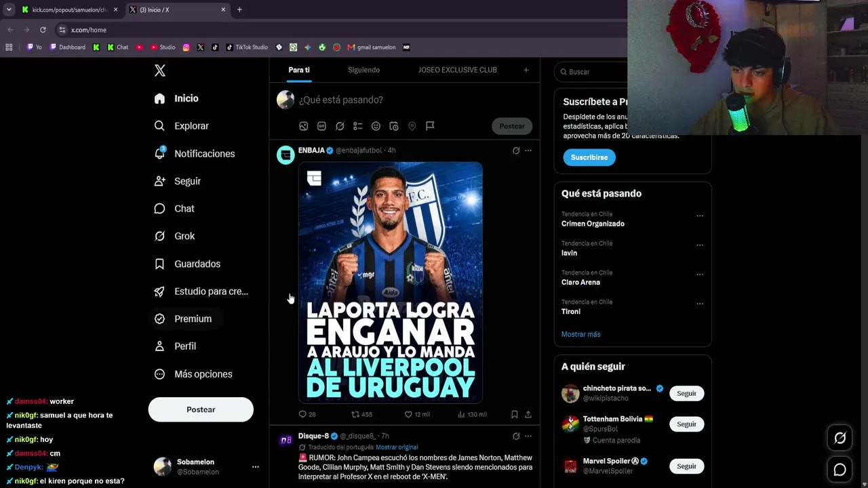Open Grok from the sidebar menu
This screenshot has width=868, height=488.
(x=174, y=236)
